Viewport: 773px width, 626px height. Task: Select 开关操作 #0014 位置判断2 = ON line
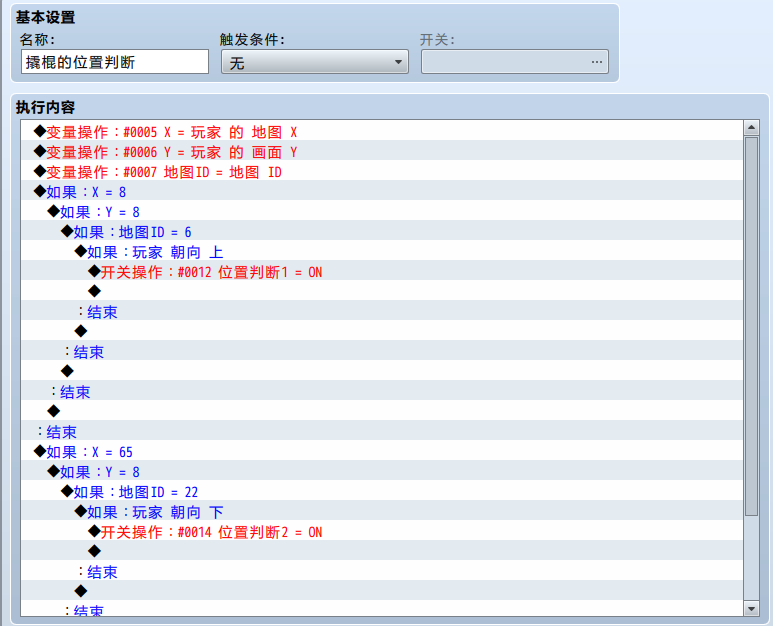click(x=382, y=530)
